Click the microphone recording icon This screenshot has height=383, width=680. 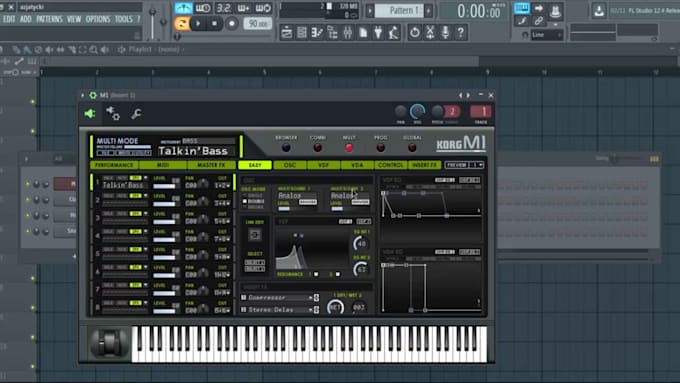pyautogui.click(x=445, y=33)
